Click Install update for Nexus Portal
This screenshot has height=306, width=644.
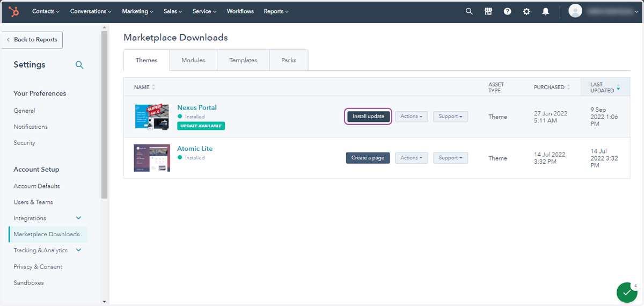pos(368,116)
